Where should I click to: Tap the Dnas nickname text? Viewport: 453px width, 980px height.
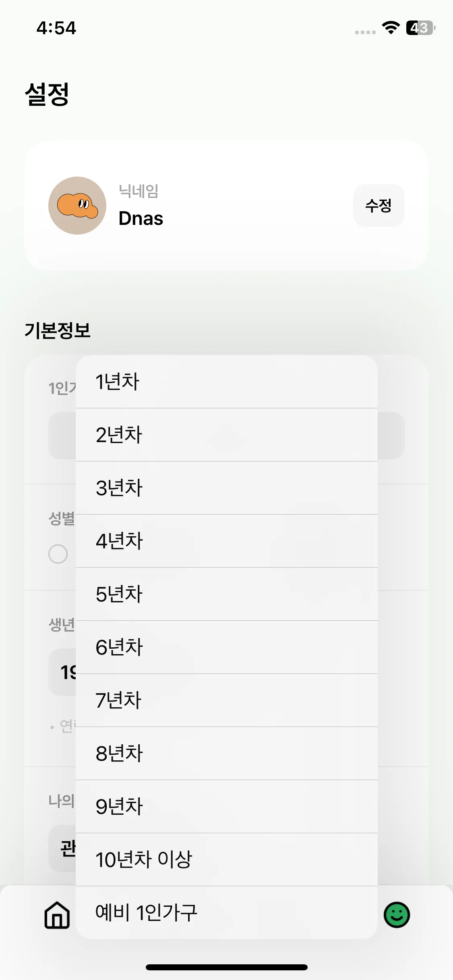tap(141, 218)
